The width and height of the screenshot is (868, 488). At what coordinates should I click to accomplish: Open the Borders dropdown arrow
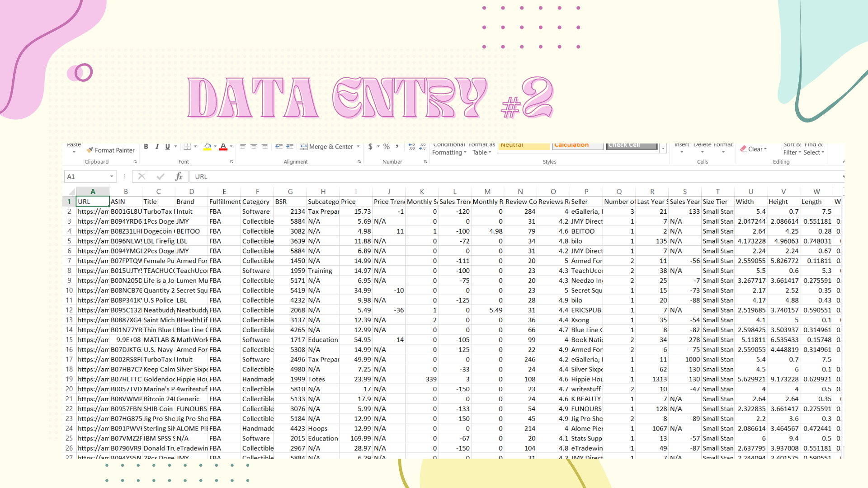tap(195, 146)
